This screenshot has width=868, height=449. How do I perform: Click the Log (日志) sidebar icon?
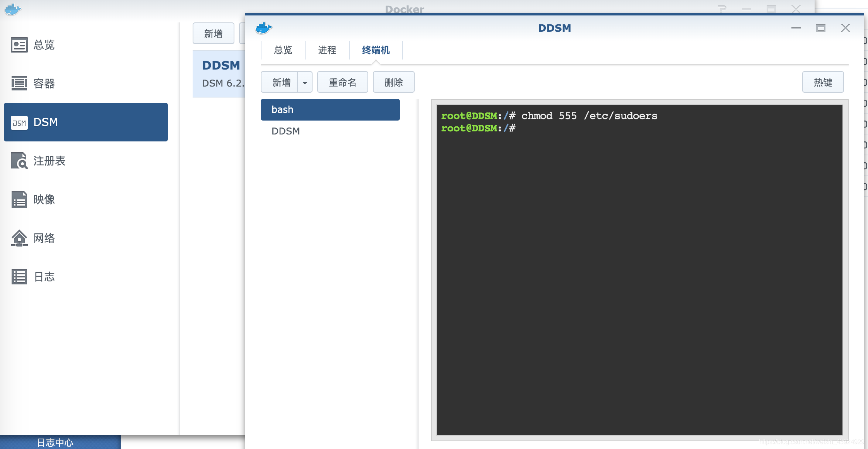coord(19,277)
